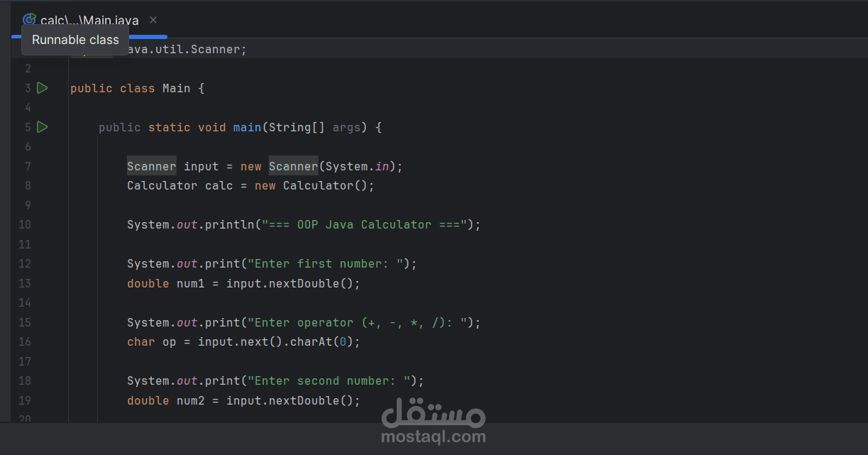The image size is (868, 455).
Task: Click the run icon beside class Main declaration
Action: (42, 87)
